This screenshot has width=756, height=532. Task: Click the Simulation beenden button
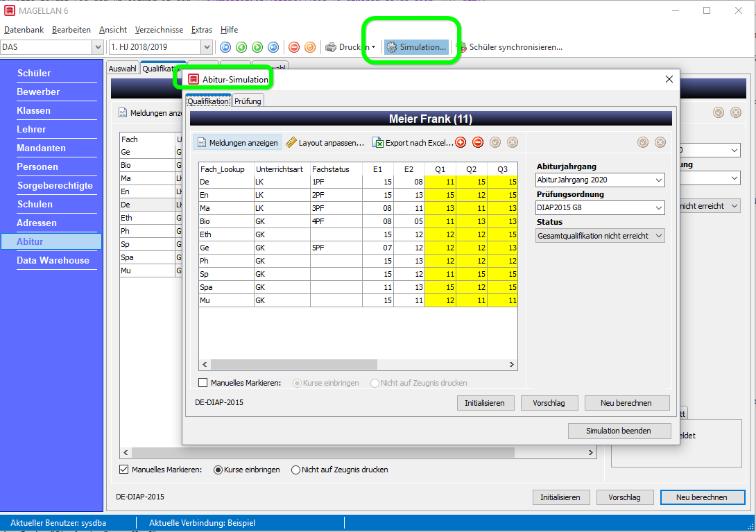click(x=619, y=431)
